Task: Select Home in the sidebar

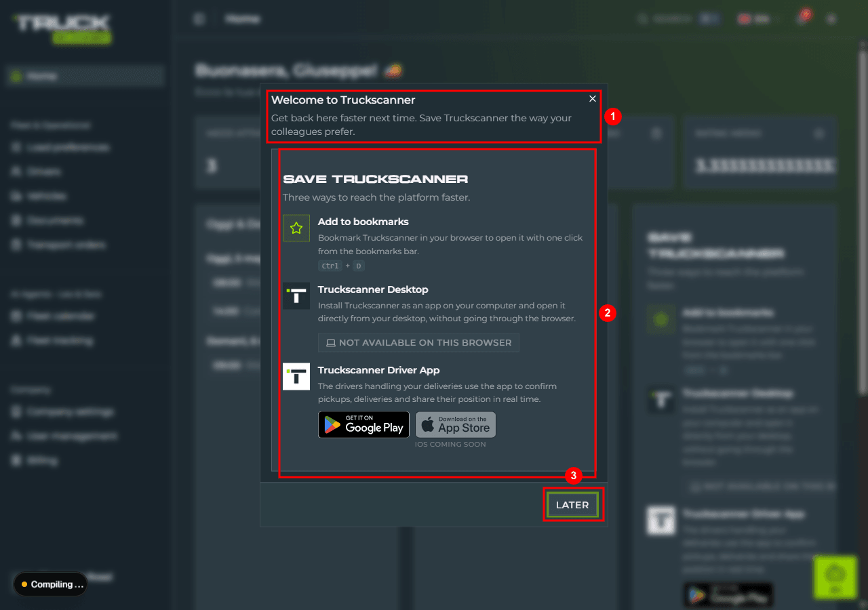Action: tap(85, 77)
